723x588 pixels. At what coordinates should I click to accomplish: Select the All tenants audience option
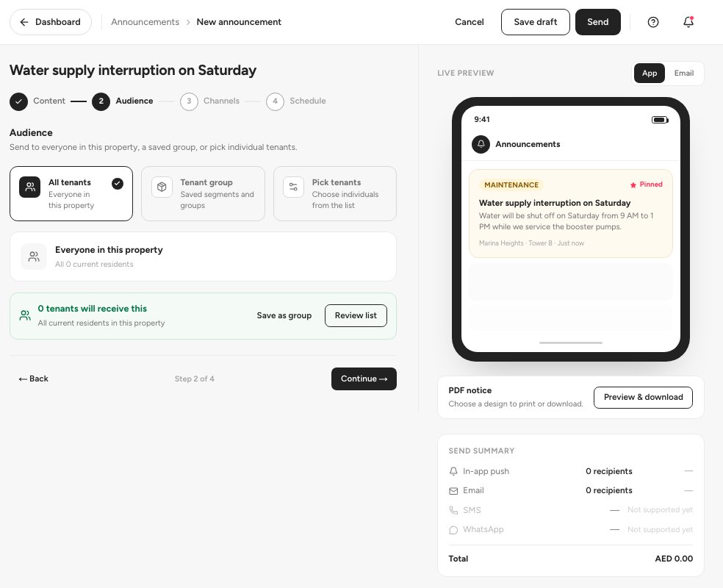click(x=71, y=194)
